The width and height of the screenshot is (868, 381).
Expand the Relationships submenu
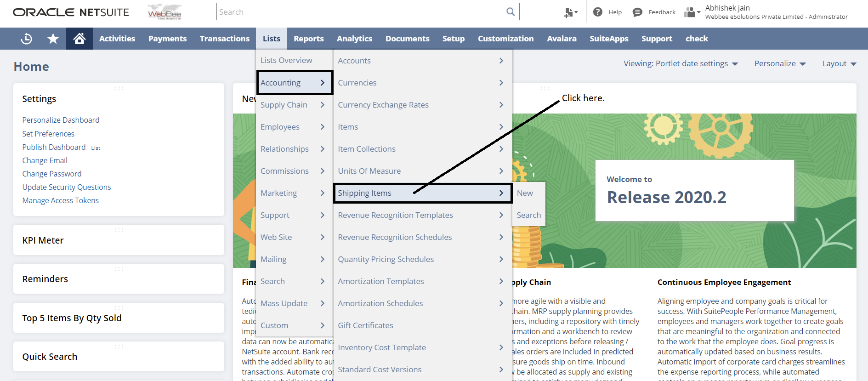click(x=295, y=149)
